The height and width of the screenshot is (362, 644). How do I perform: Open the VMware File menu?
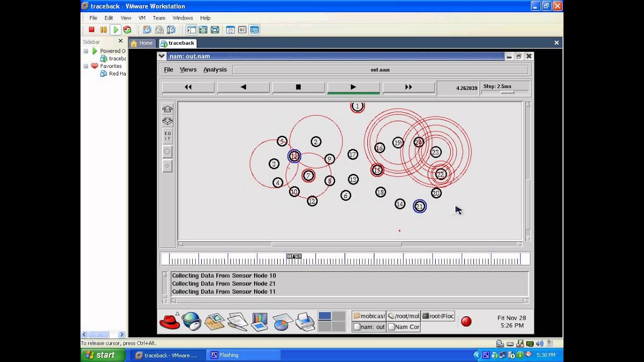[x=93, y=18]
